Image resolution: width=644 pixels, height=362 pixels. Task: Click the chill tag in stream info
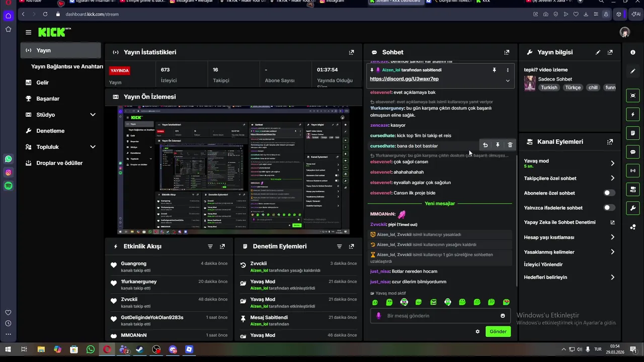point(593,87)
